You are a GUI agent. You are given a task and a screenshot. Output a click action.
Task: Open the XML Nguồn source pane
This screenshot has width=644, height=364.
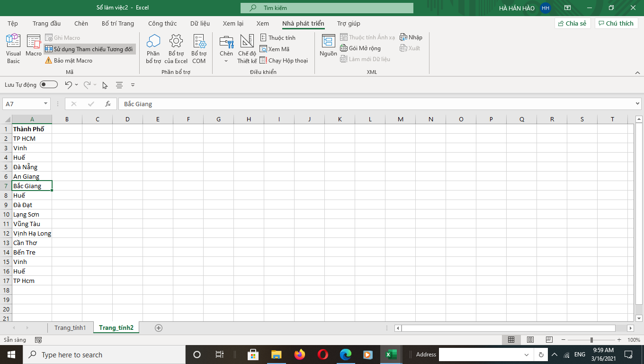[328, 46]
